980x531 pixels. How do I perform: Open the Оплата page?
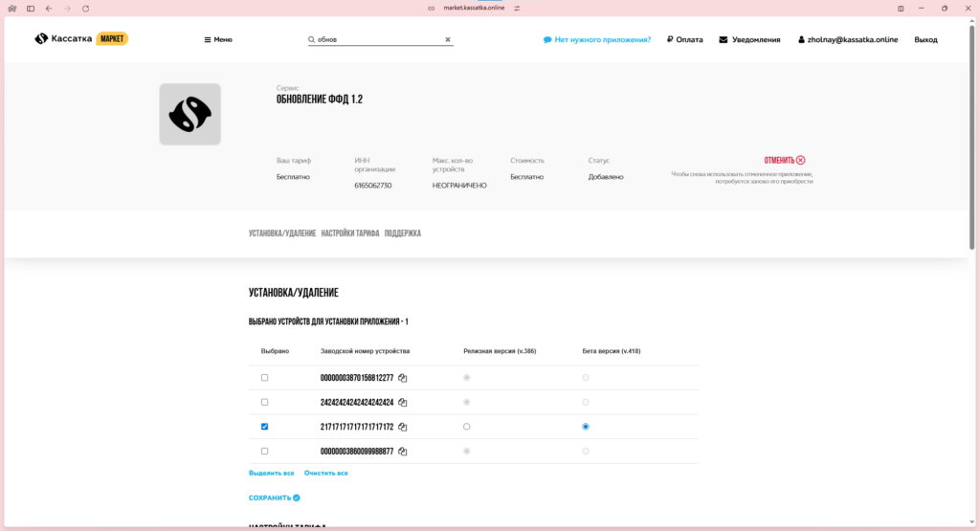[x=685, y=39]
